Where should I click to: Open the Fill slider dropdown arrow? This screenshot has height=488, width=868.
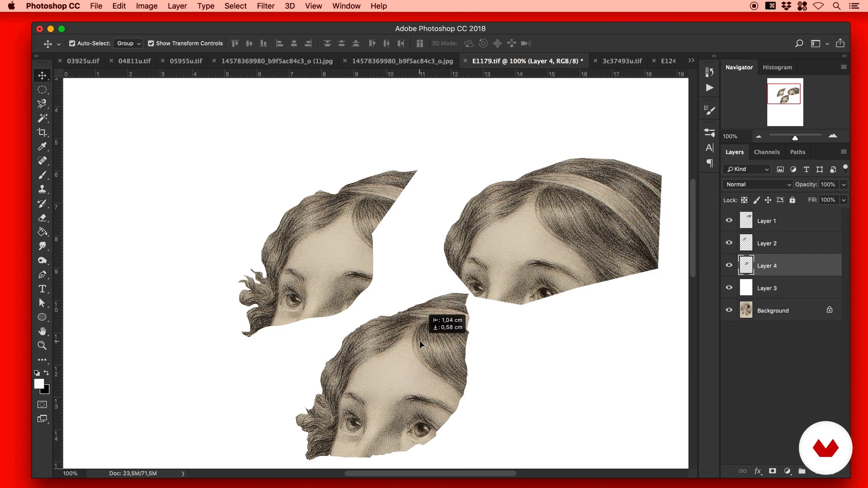(844, 200)
